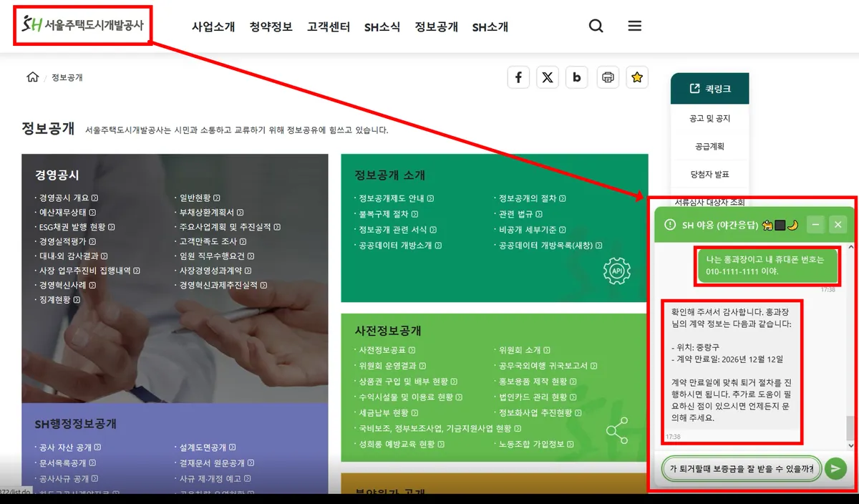Click the info icon in chat header
Viewport: 859px width, 504px height.
(670, 225)
